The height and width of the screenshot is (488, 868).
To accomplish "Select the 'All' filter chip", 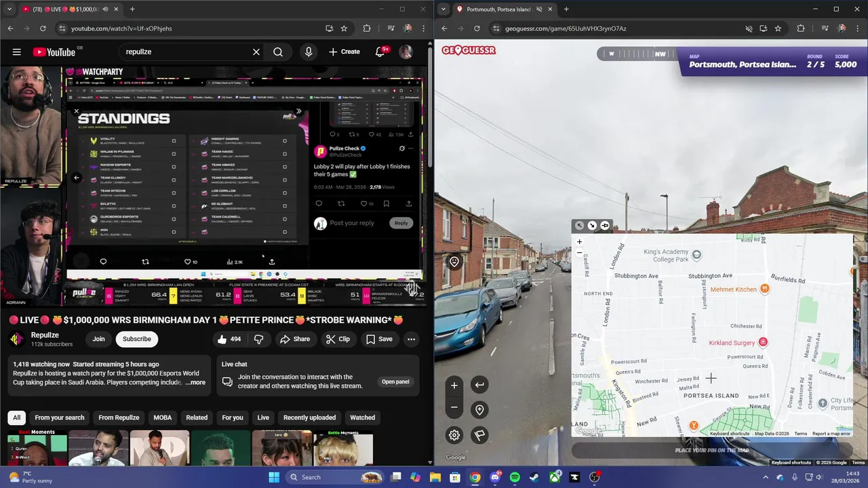I will (x=17, y=418).
